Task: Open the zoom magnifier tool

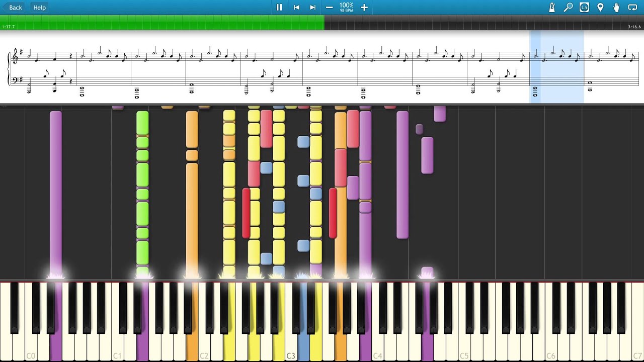Action: 568,8
